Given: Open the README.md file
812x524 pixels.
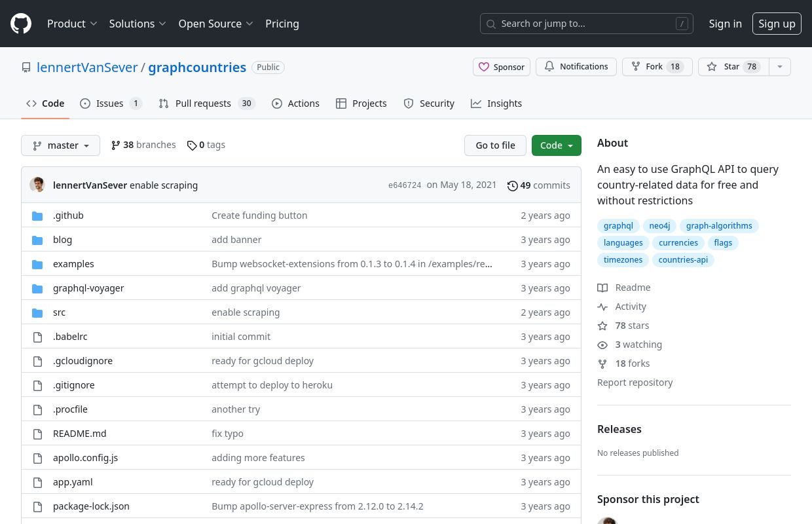Looking at the screenshot, I should (79, 434).
